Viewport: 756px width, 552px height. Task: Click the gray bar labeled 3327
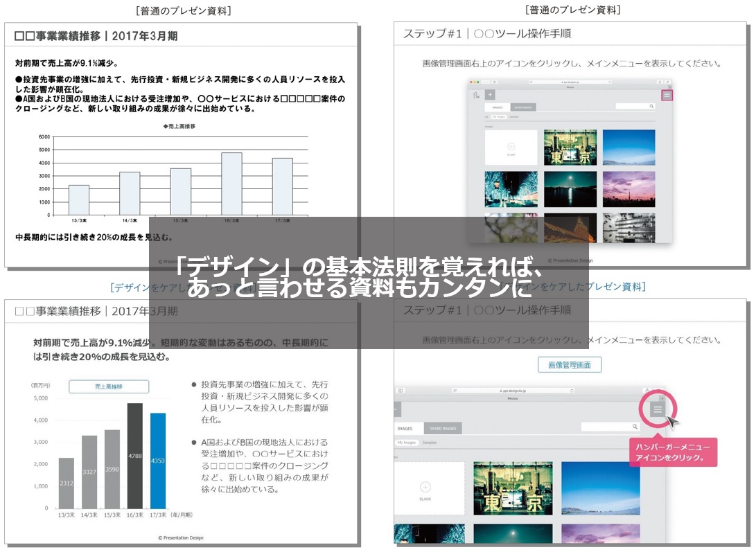coord(89,472)
